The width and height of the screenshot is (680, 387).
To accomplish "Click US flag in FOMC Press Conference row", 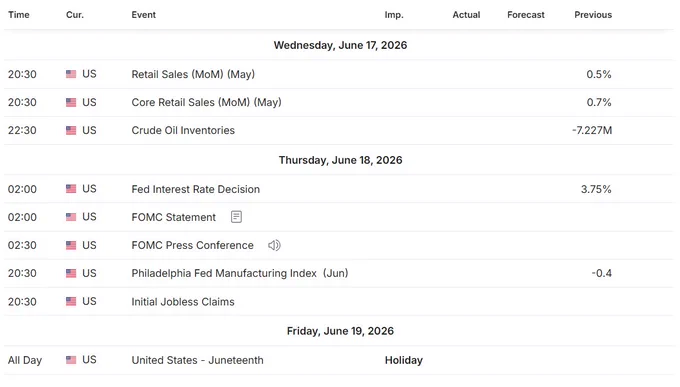I will (71, 245).
